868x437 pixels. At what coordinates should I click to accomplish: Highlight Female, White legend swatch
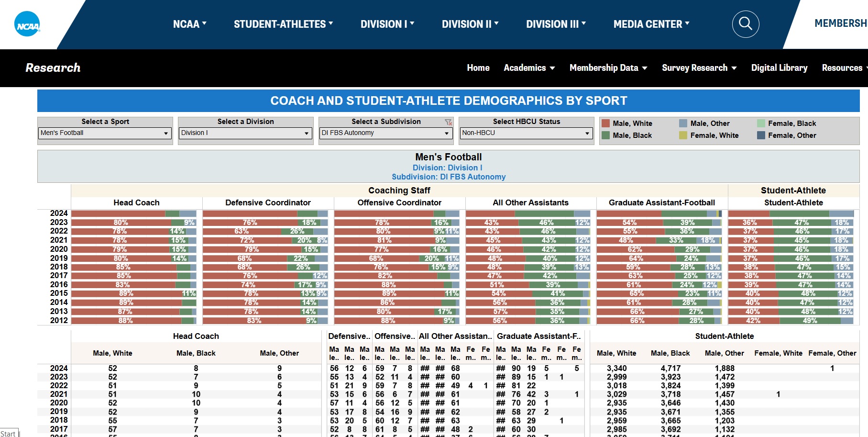click(x=683, y=135)
